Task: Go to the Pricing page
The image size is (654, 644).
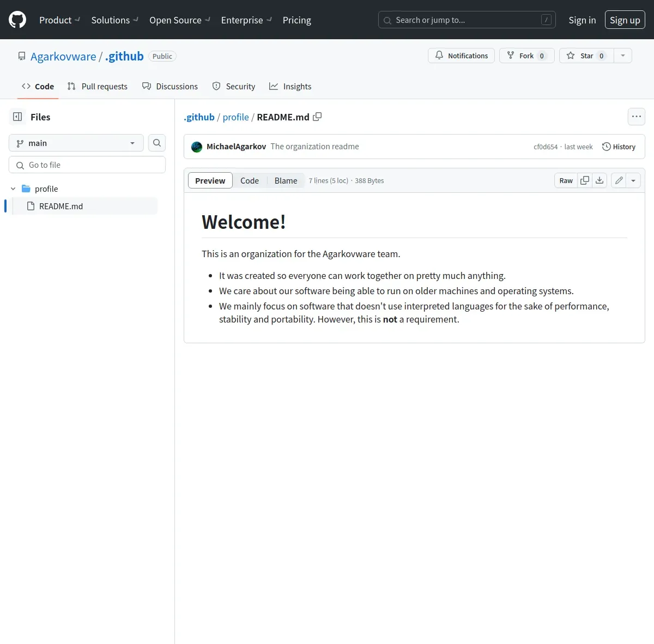Action: [297, 20]
